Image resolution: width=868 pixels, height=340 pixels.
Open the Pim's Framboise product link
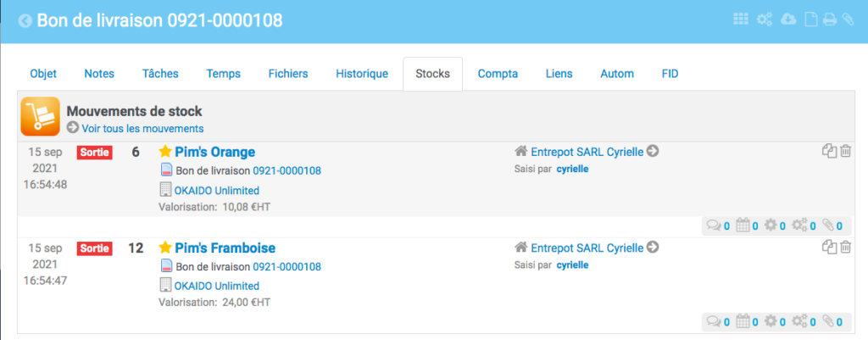[x=225, y=248]
